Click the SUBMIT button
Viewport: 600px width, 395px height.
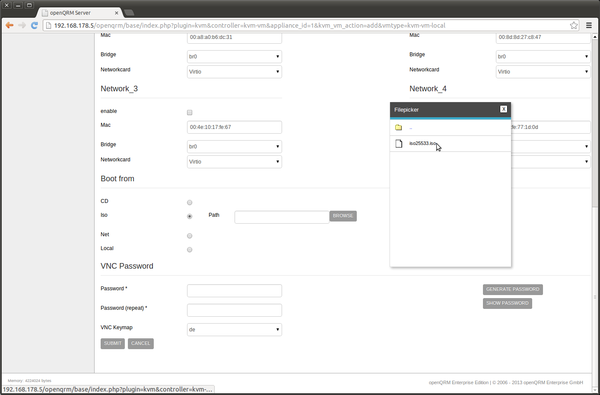click(112, 343)
